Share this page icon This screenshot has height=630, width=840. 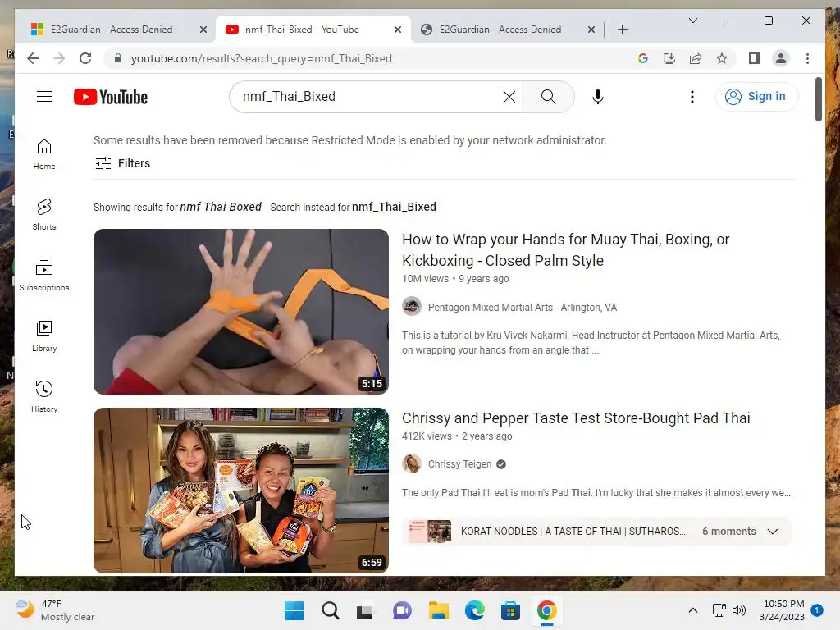click(696, 58)
